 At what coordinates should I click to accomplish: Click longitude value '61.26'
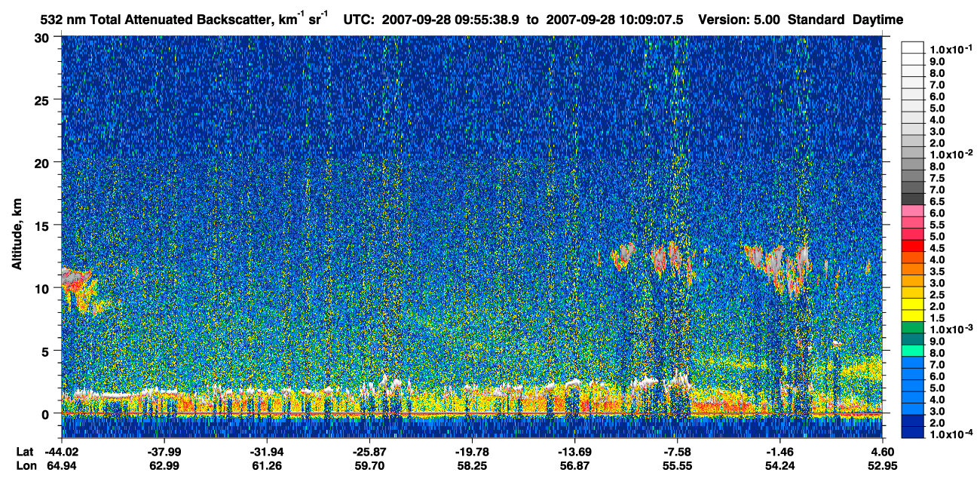tap(266, 466)
